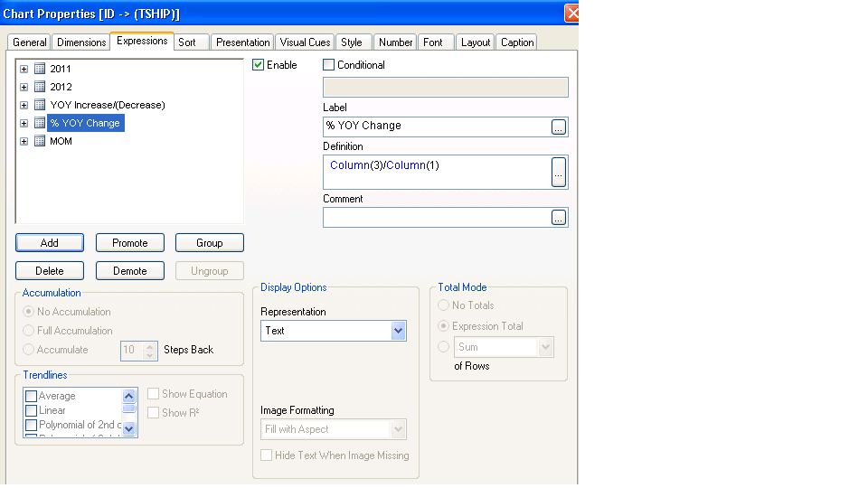Expand the 2012 expression node
This screenshot has width=868, height=488.
(24, 87)
